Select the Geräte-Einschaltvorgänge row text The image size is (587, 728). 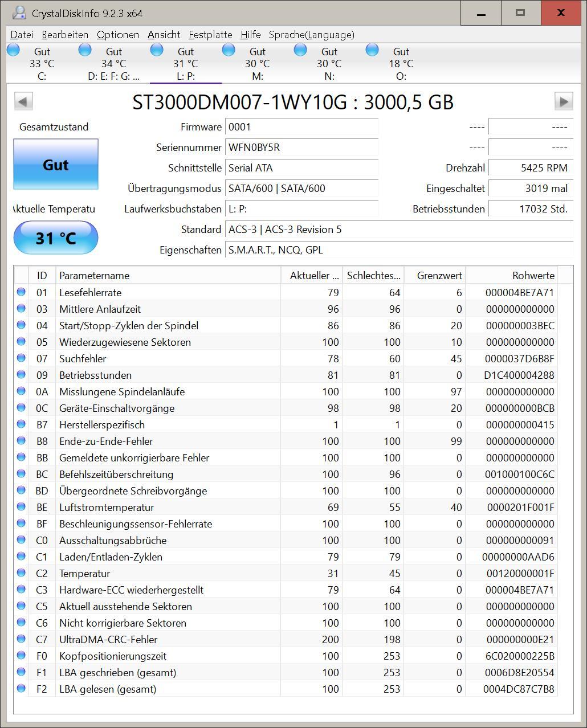click(117, 408)
